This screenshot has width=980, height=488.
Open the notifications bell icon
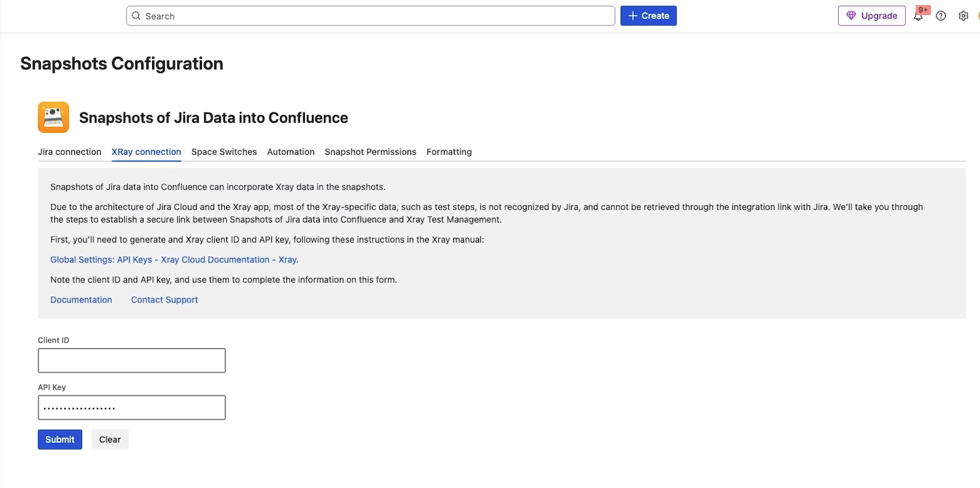coord(918,16)
